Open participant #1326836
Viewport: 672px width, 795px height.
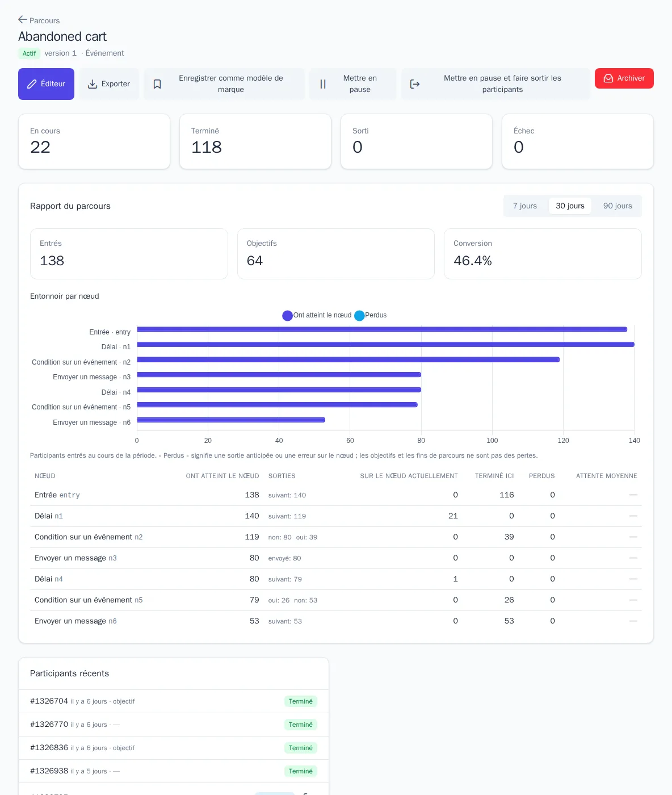pos(174,748)
